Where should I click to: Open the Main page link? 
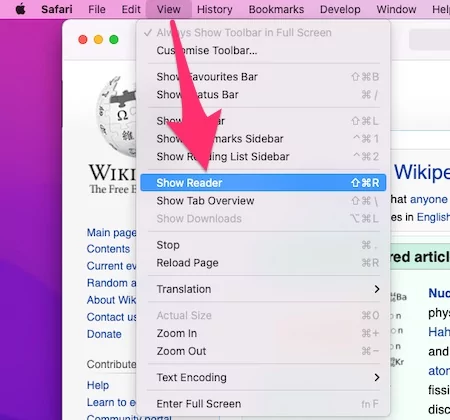click(x=111, y=232)
